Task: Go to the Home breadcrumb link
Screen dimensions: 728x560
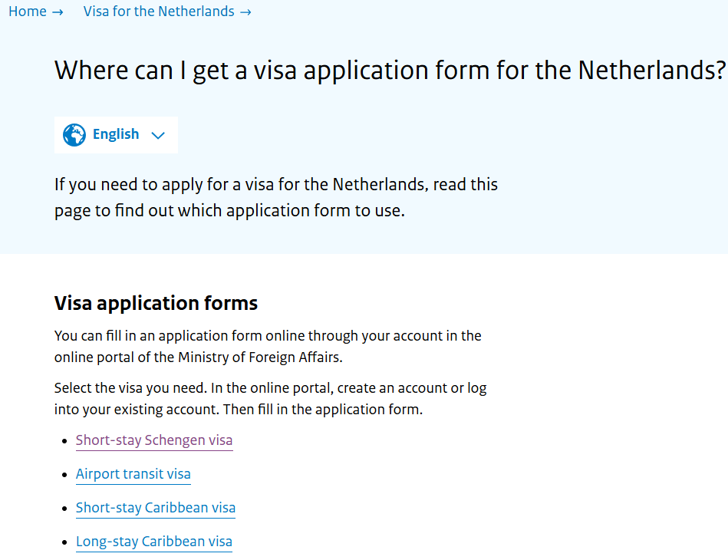Action: [x=28, y=12]
